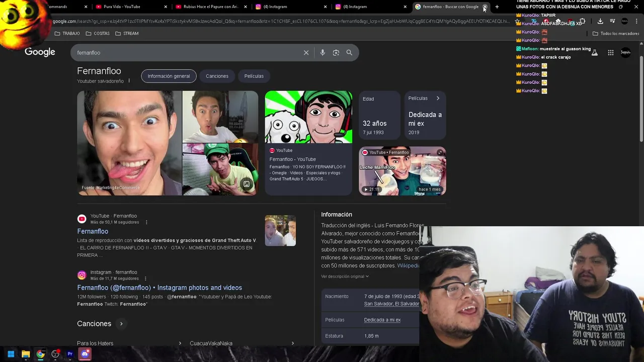
Task: Open the Google apps grid
Action: pyautogui.click(x=610, y=52)
